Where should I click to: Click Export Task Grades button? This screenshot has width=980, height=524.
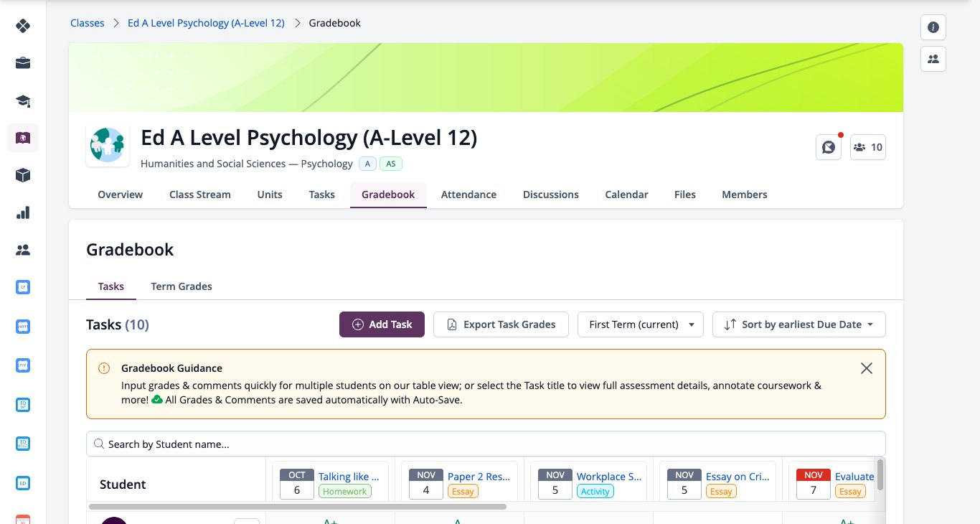pyautogui.click(x=501, y=324)
